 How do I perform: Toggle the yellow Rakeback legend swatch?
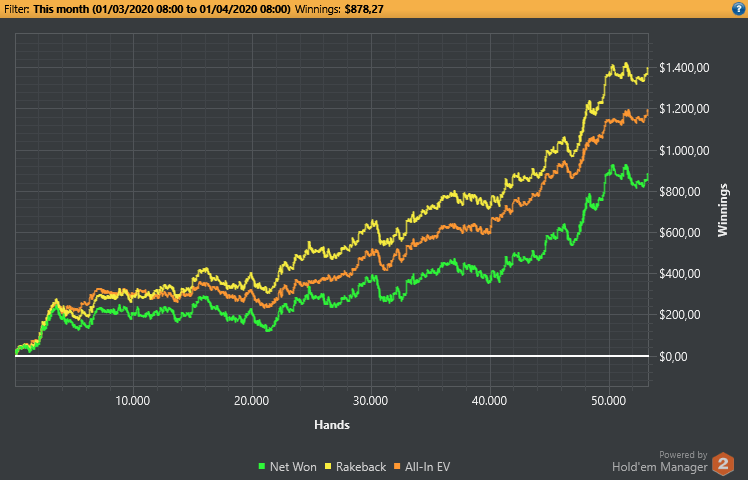(328, 467)
